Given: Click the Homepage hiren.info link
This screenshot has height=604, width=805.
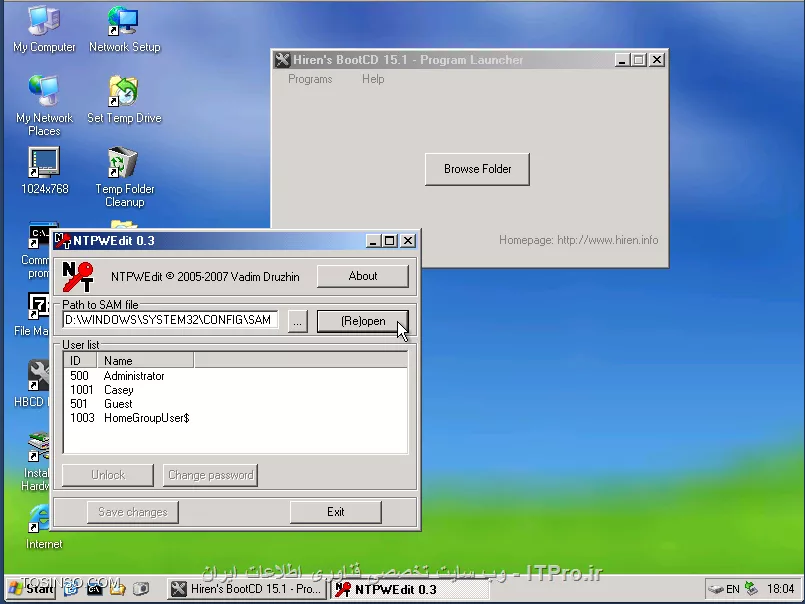Looking at the screenshot, I should point(579,240).
